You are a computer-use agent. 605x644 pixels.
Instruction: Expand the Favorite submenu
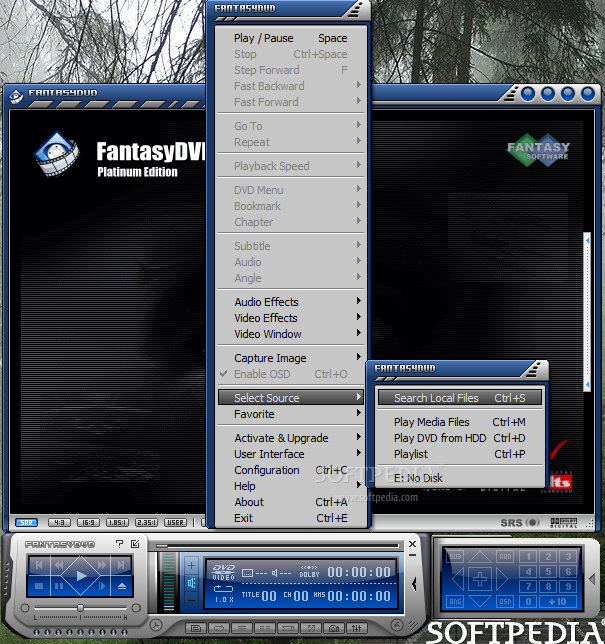291,414
